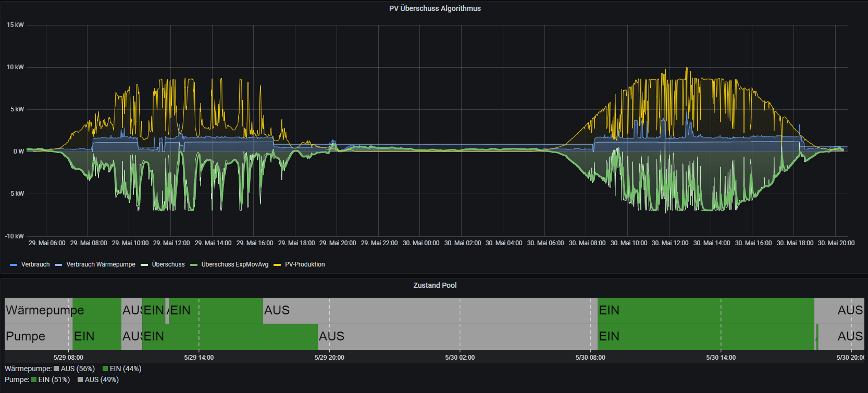The width and height of the screenshot is (868, 393).
Task: Click the 5/30 08:00 tick in Zustand Pool
Action: pyautogui.click(x=590, y=358)
